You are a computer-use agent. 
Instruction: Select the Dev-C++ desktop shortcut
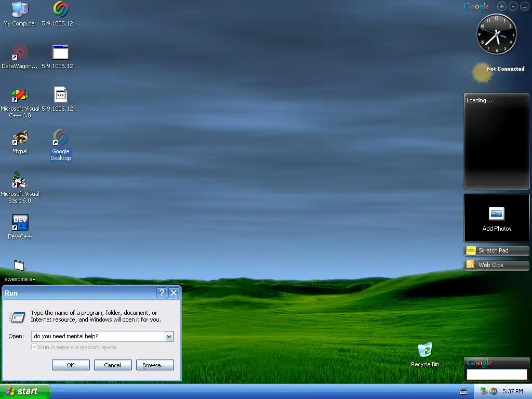click(x=20, y=227)
